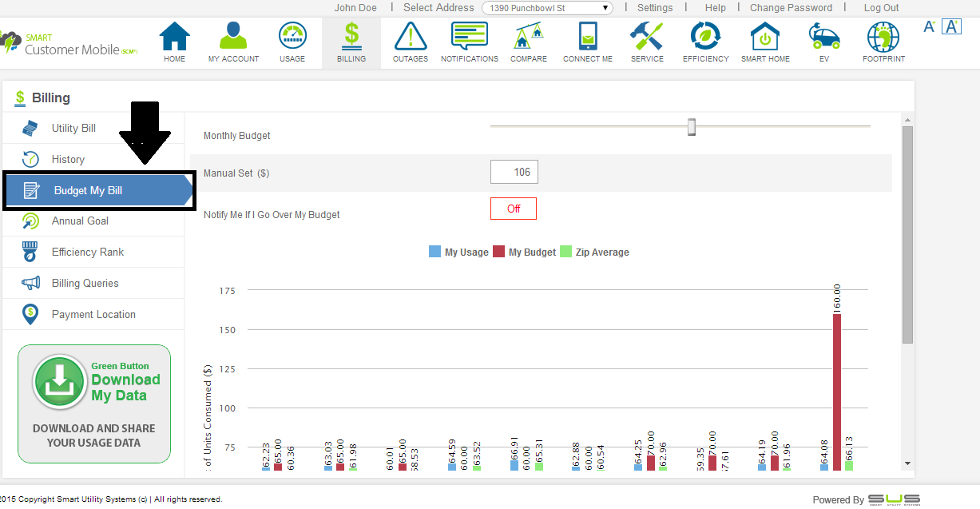Open the Notifications message icon
The image size is (980, 509).
470,38
